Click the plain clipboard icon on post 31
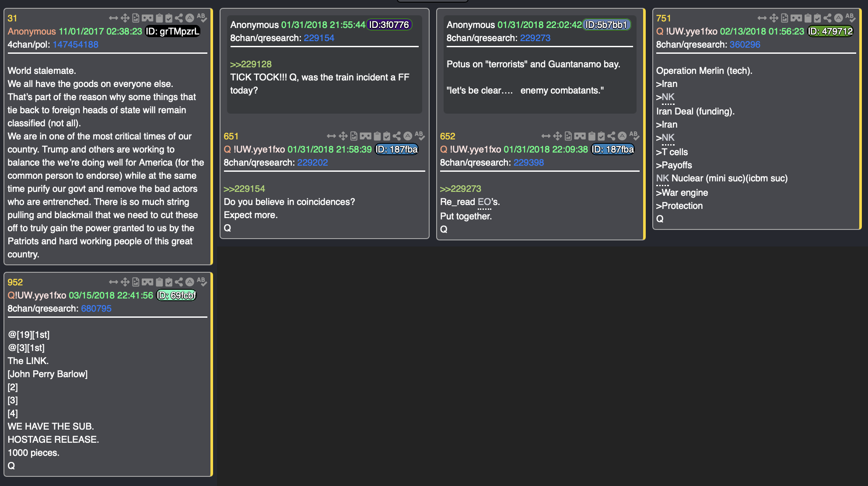The height and width of the screenshot is (486, 868). tap(159, 18)
